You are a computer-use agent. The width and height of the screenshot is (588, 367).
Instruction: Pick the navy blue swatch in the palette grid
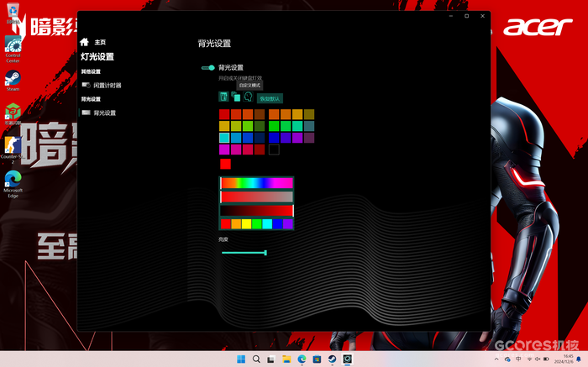tap(260, 138)
